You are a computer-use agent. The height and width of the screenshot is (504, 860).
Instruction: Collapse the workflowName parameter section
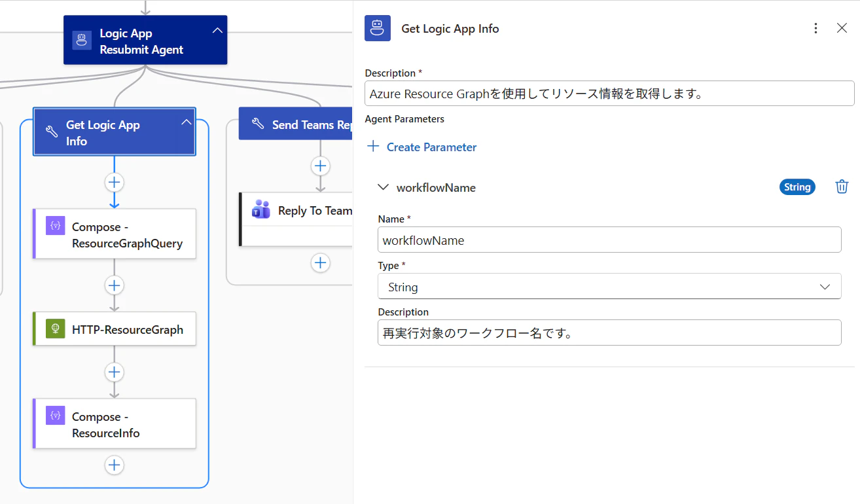[384, 187]
